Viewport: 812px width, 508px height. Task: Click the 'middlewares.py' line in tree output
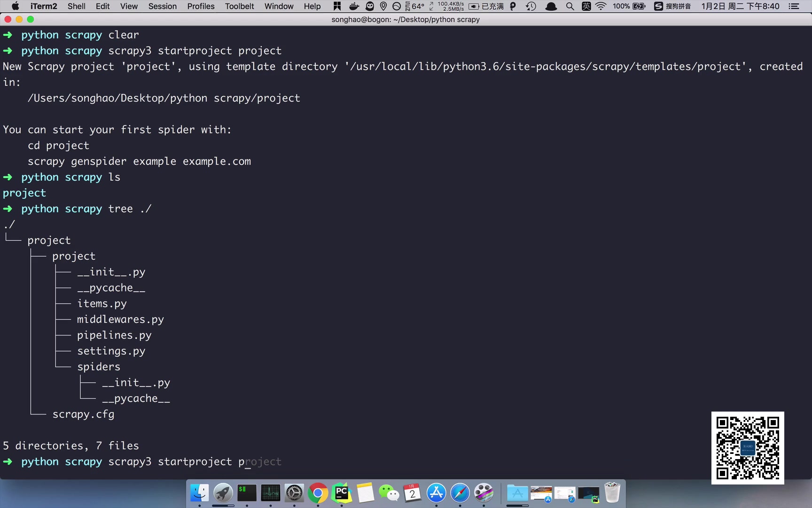point(120,319)
